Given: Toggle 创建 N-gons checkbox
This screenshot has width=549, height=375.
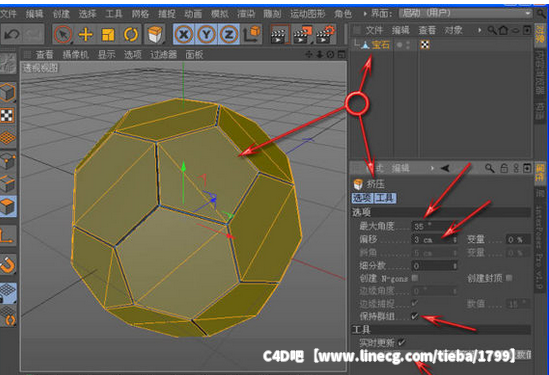Looking at the screenshot, I should 415,278.
